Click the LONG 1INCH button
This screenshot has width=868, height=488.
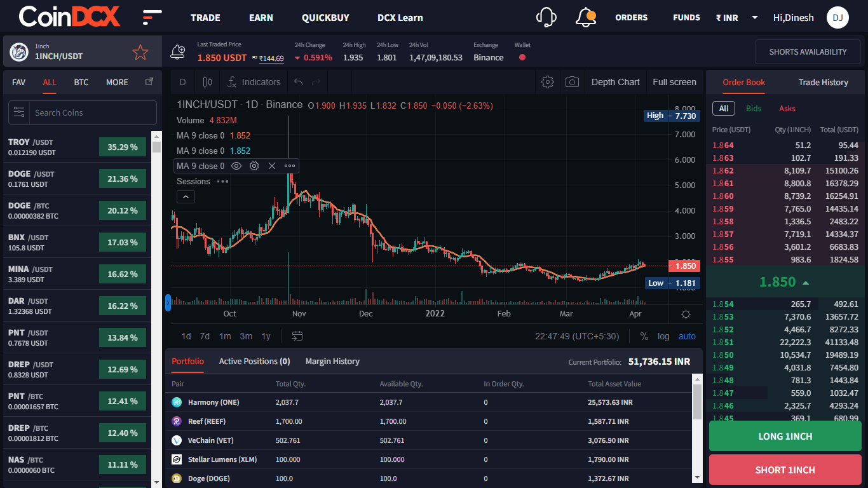pos(785,437)
